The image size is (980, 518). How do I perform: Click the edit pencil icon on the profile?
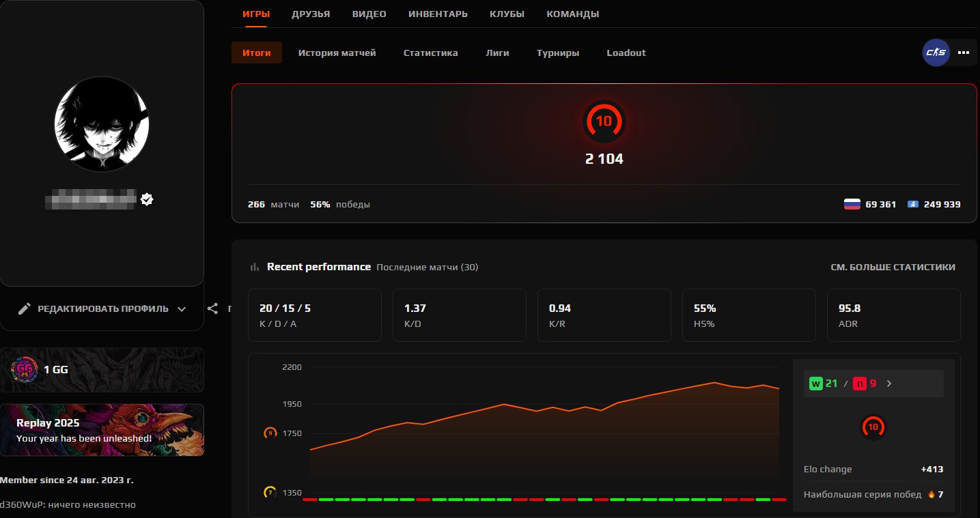click(x=25, y=308)
